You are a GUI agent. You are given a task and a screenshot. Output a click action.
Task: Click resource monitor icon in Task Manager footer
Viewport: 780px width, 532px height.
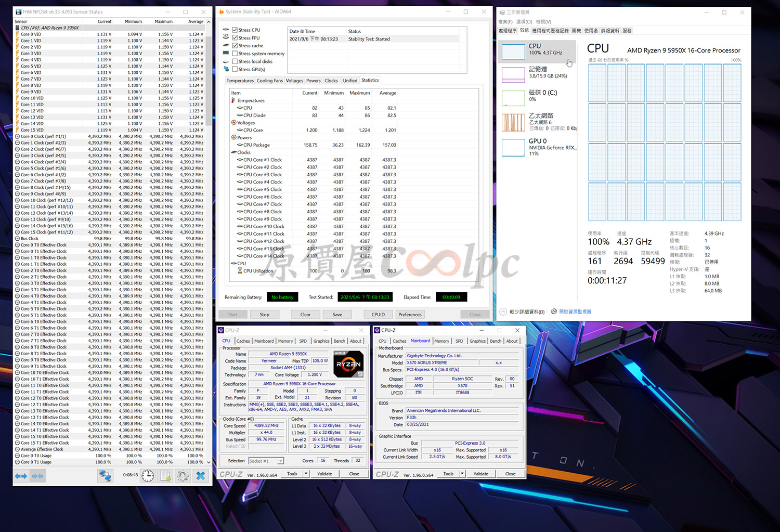554,312
